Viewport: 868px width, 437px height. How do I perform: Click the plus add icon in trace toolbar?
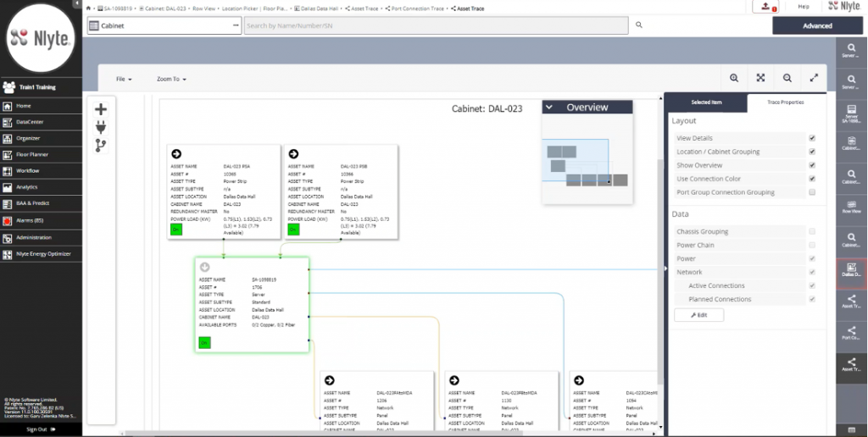pos(101,109)
